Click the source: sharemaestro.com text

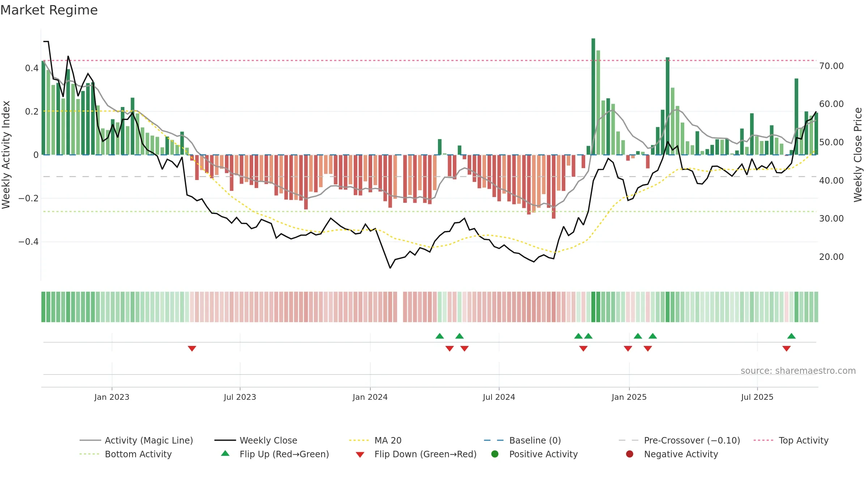pyautogui.click(x=798, y=371)
